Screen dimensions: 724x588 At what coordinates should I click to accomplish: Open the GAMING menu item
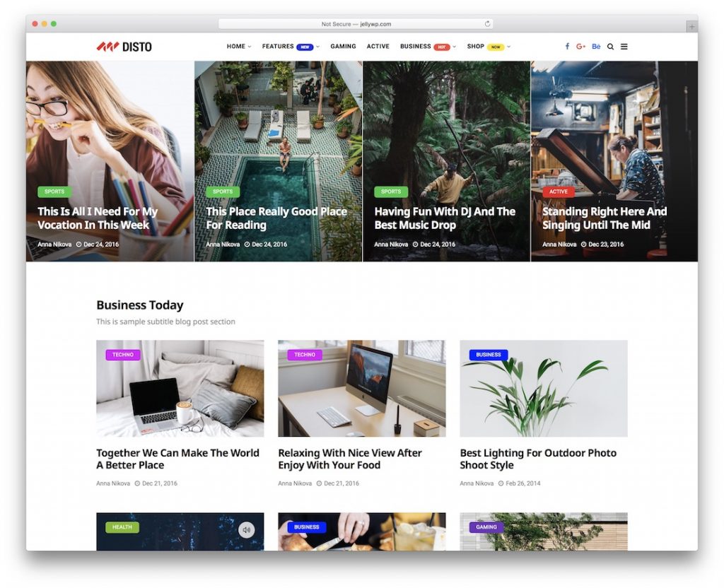pos(343,46)
